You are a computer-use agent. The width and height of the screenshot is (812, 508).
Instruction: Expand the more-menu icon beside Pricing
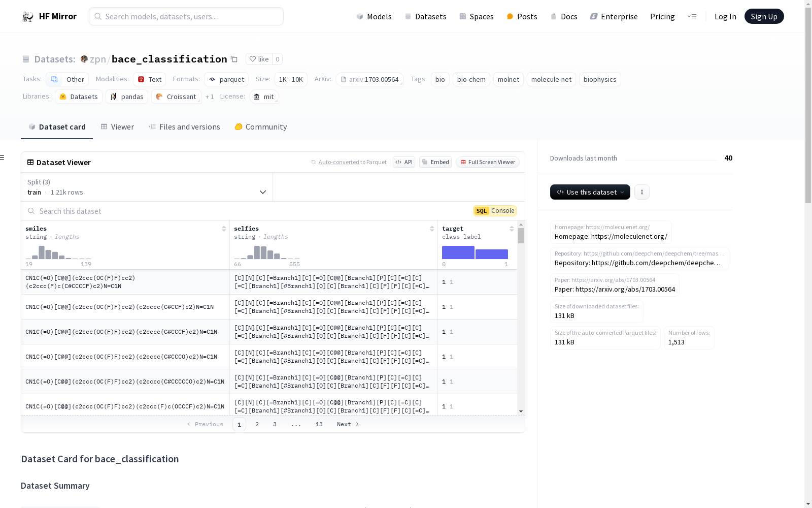tap(692, 17)
